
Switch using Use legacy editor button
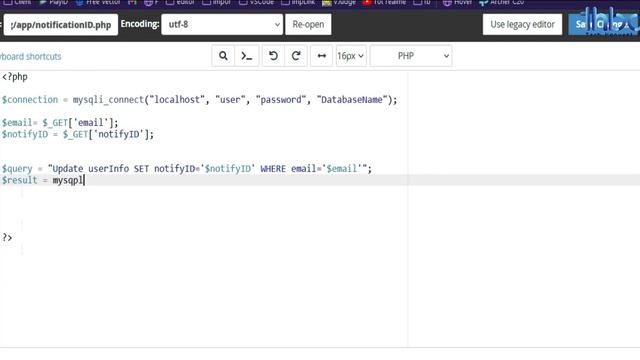(x=522, y=24)
